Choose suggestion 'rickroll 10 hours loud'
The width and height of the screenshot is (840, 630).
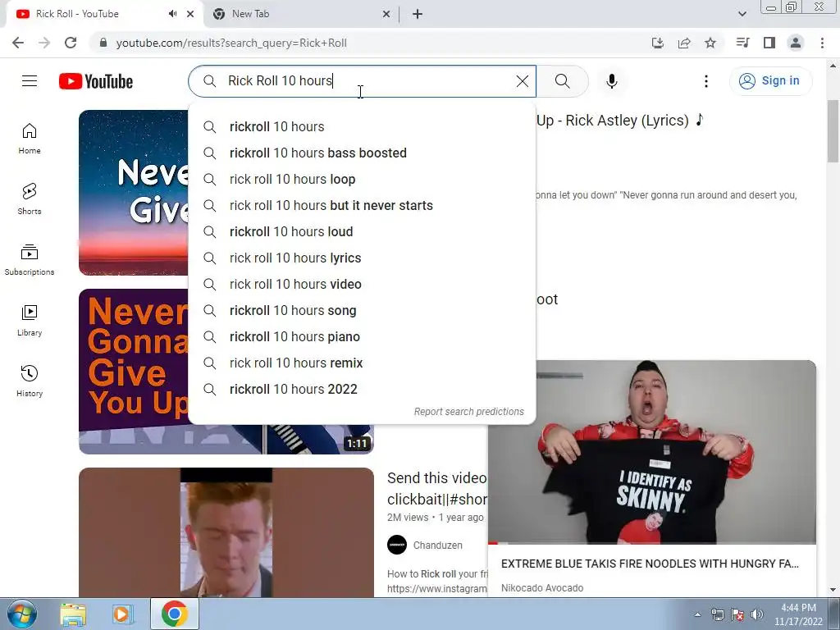(362, 232)
